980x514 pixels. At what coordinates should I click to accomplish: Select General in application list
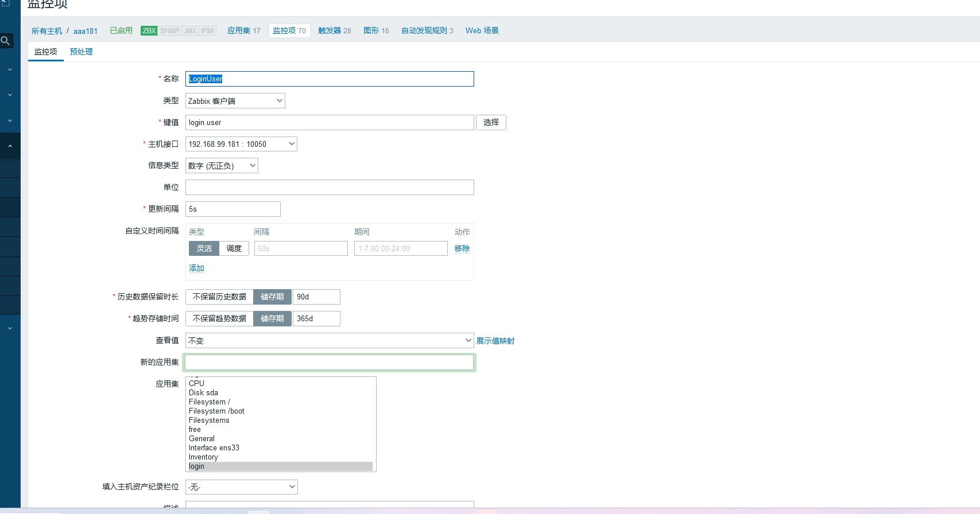[x=280, y=439]
